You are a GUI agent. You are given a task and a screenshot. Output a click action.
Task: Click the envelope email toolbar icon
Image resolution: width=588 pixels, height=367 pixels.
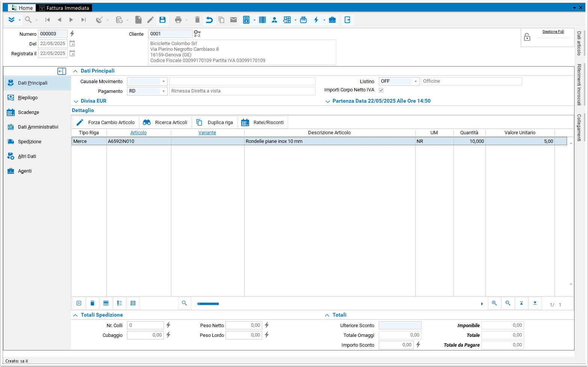pos(233,20)
